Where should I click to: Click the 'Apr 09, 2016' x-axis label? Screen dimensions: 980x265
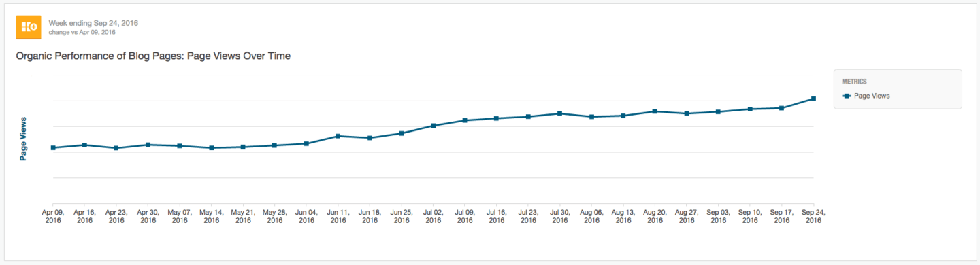[x=53, y=216]
